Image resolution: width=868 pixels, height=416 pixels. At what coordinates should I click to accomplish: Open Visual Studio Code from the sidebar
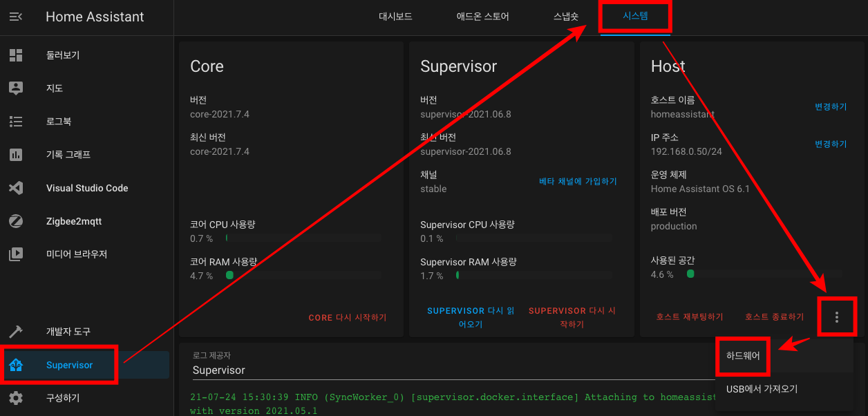coord(86,188)
